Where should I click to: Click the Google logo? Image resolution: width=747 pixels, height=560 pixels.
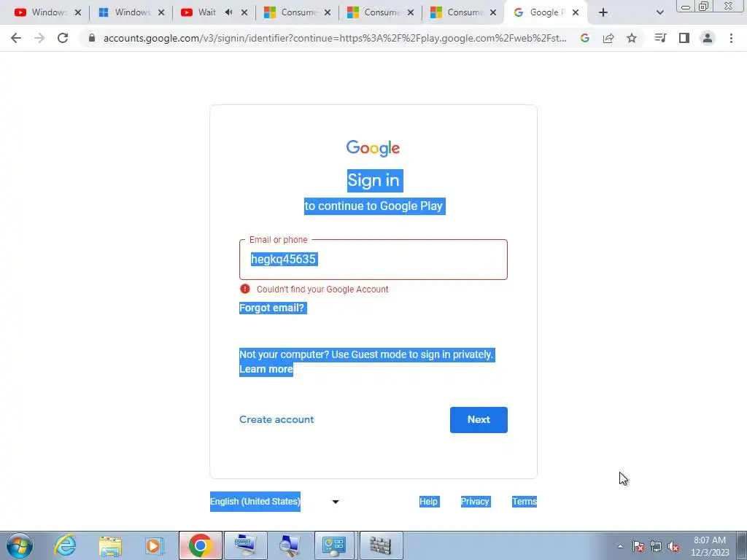[373, 148]
